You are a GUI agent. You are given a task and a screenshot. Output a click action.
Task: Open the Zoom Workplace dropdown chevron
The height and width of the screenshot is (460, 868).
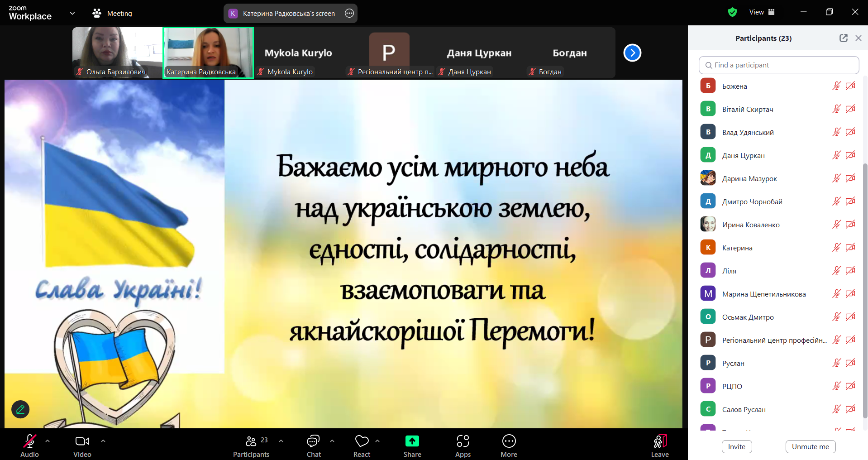pos(72,13)
